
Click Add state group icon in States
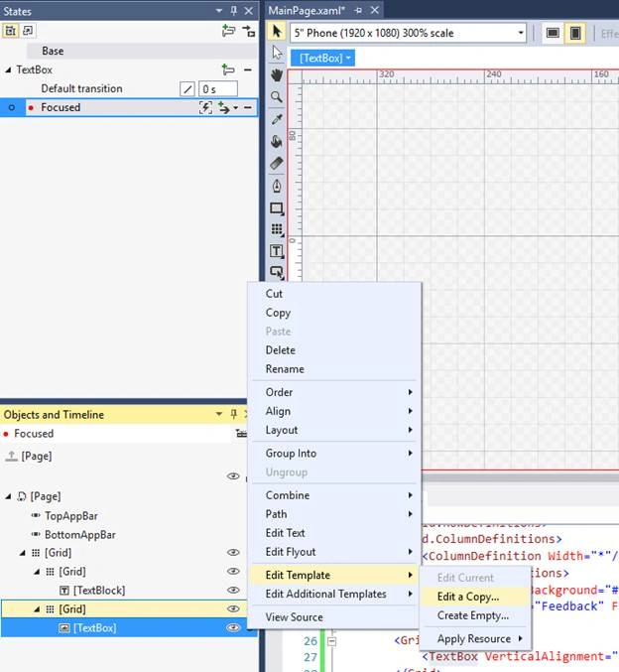229,31
